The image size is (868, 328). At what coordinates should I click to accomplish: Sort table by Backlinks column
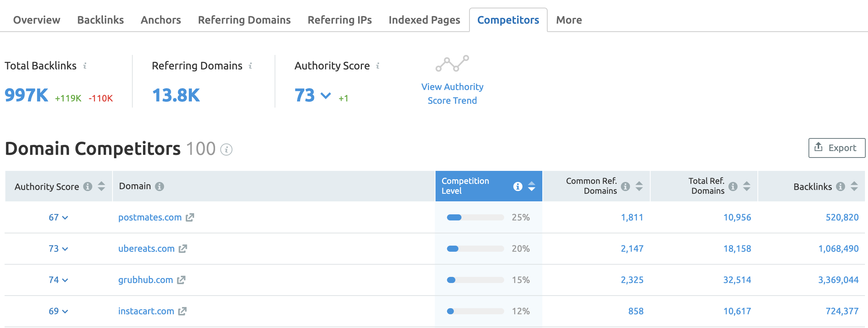coord(854,186)
